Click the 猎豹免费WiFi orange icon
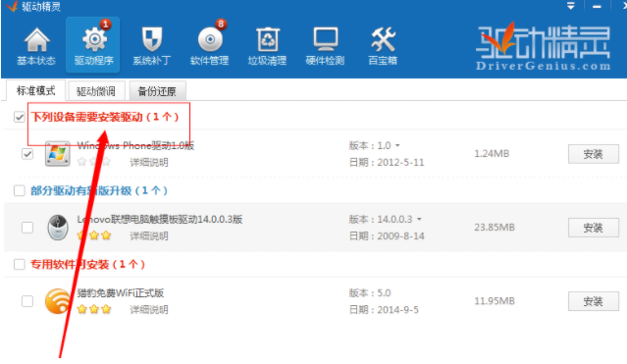The image size is (627, 364). (57, 301)
